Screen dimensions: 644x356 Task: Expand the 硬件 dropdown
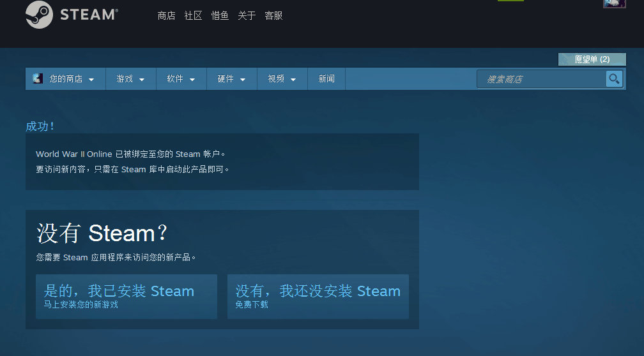[x=232, y=78]
